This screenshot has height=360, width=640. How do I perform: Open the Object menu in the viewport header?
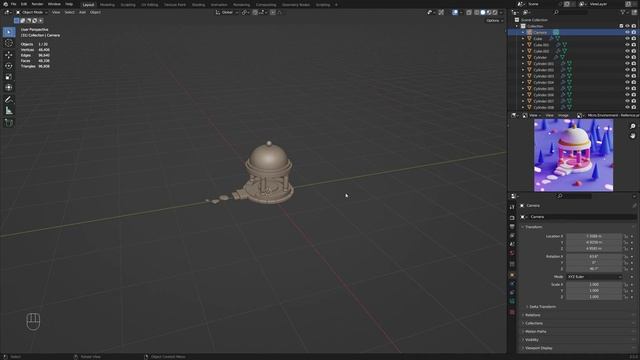pos(95,12)
